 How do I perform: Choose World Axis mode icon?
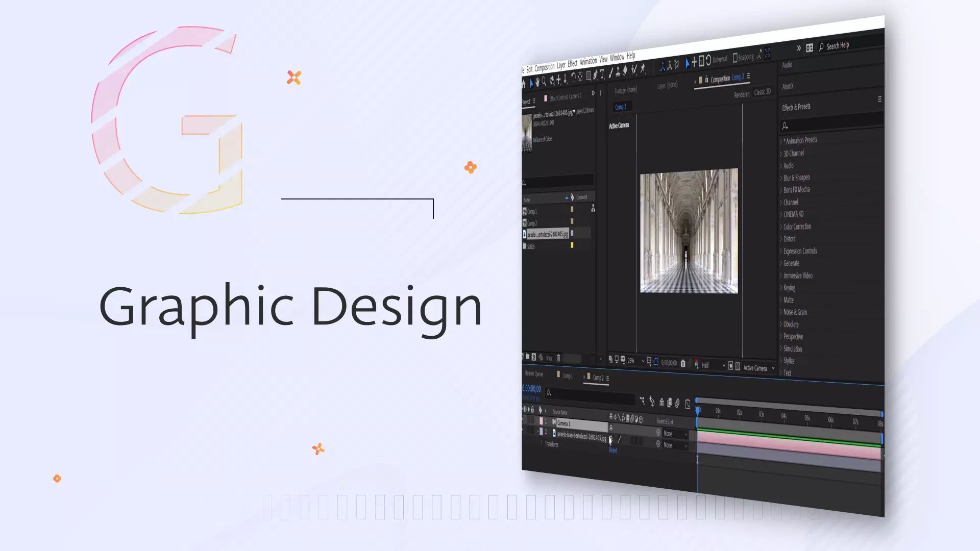(670, 65)
